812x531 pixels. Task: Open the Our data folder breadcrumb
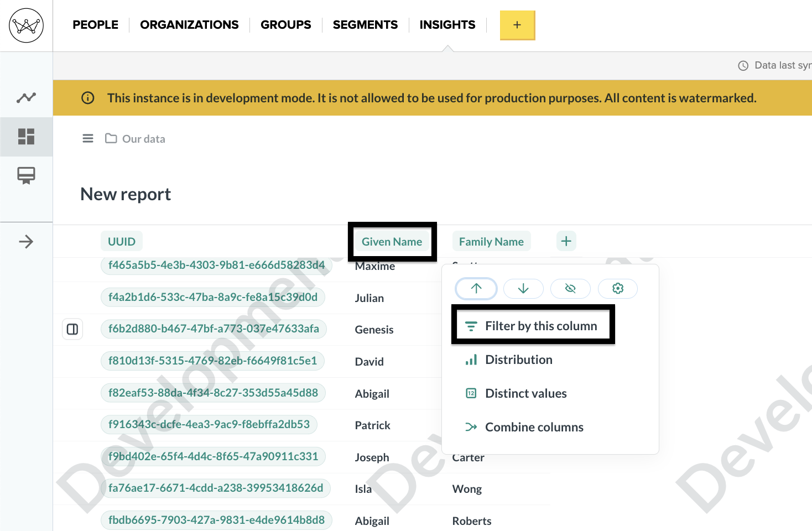coord(136,139)
